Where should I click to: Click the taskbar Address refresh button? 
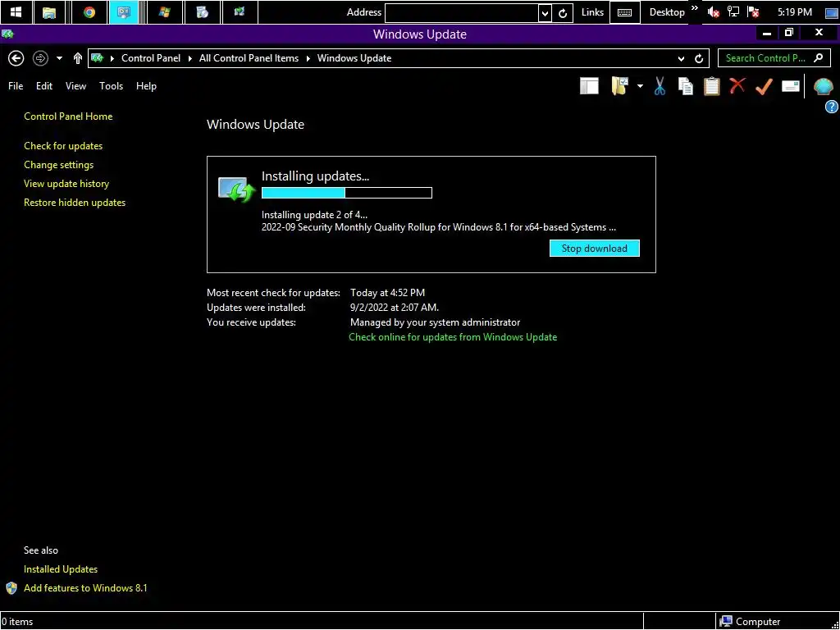(x=563, y=13)
